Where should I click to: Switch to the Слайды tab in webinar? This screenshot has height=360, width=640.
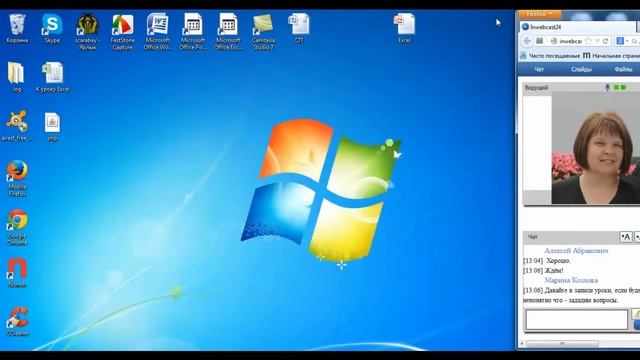coord(581,69)
